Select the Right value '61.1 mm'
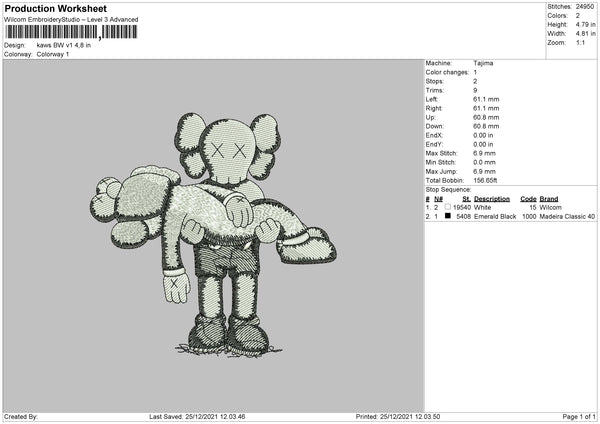 click(486, 108)
